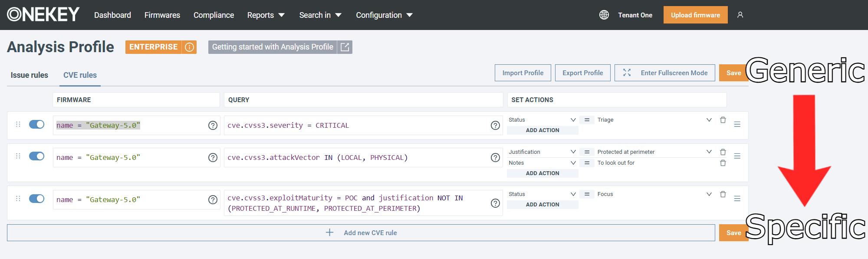Image resolution: width=868 pixels, height=259 pixels.
Task: Remove the Notes action using its trash icon
Action: pyautogui.click(x=723, y=163)
